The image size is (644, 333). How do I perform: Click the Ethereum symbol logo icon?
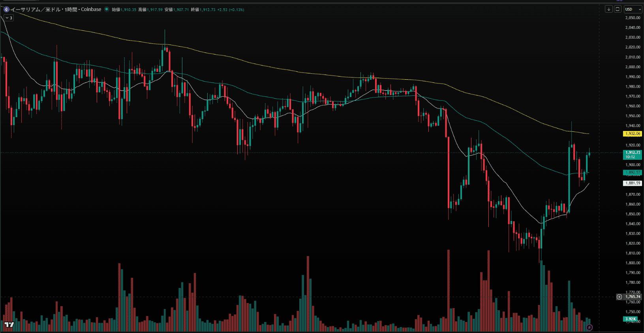click(x=6, y=9)
